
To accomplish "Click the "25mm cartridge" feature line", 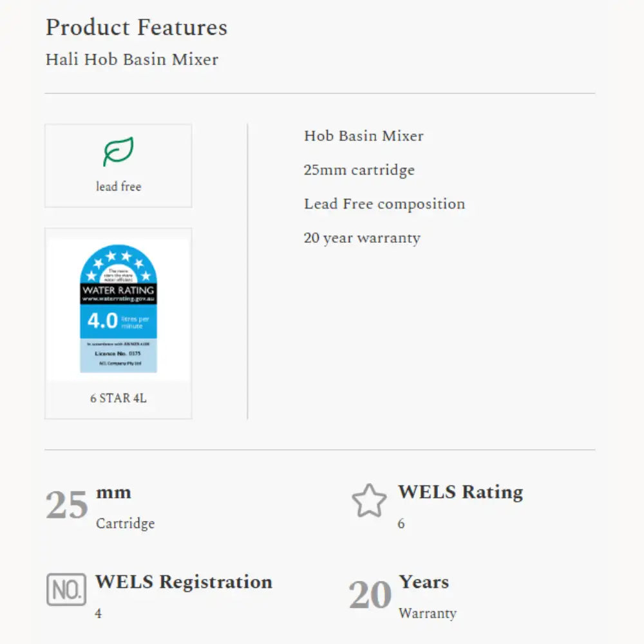I will point(359,170).
